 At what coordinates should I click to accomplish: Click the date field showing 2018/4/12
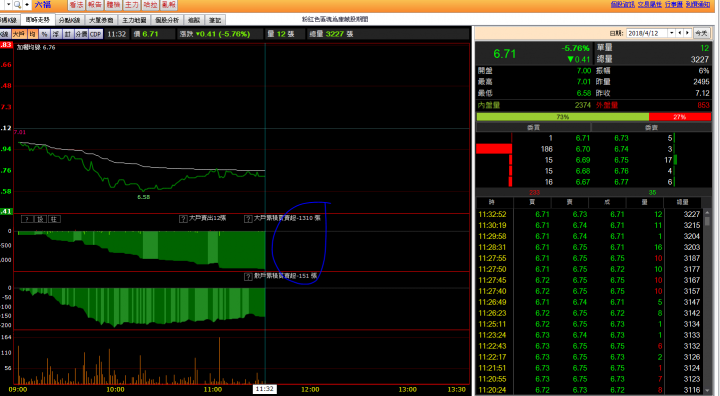[647, 33]
